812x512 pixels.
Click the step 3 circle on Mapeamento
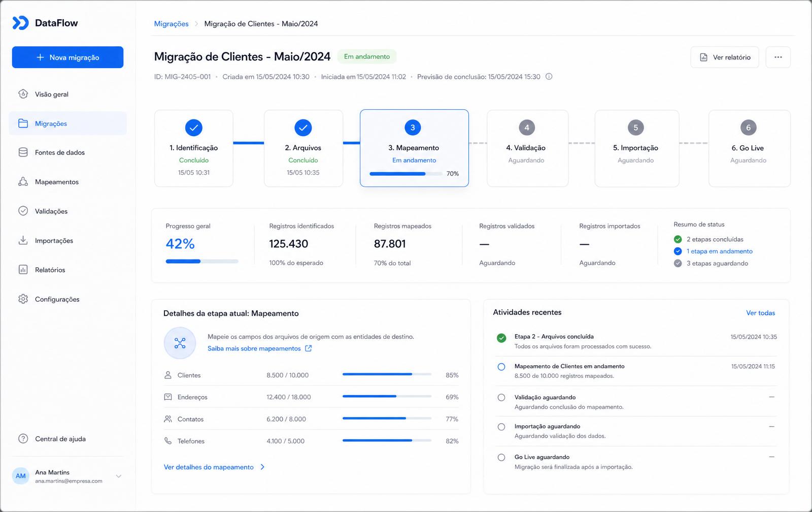click(413, 128)
